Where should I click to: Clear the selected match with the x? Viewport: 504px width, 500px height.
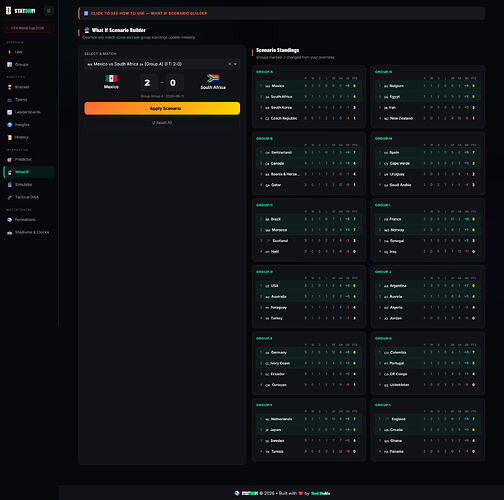coord(229,64)
